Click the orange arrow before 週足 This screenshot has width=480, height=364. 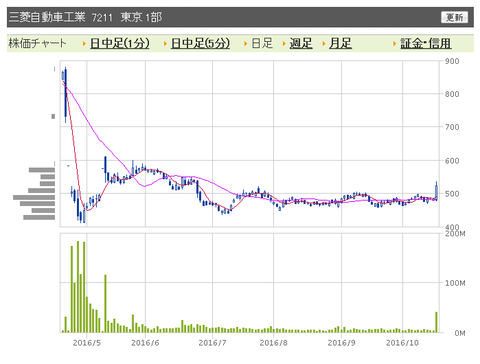coord(284,44)
